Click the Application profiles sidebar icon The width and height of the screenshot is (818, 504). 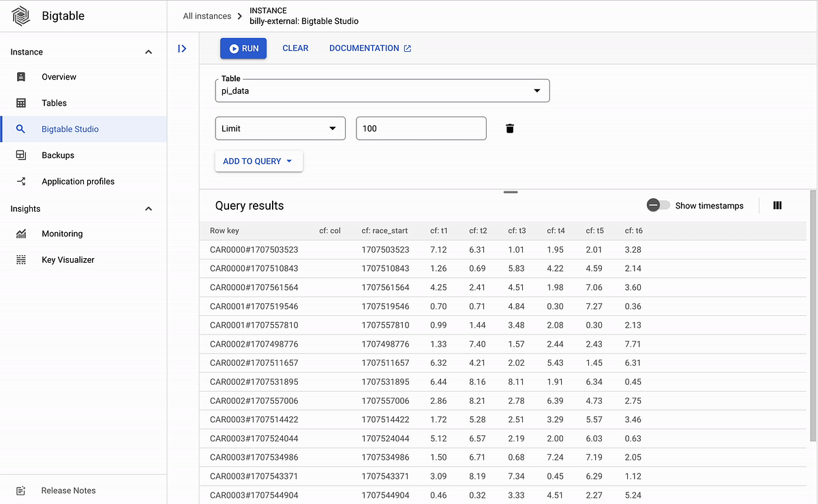pos(22,181)
